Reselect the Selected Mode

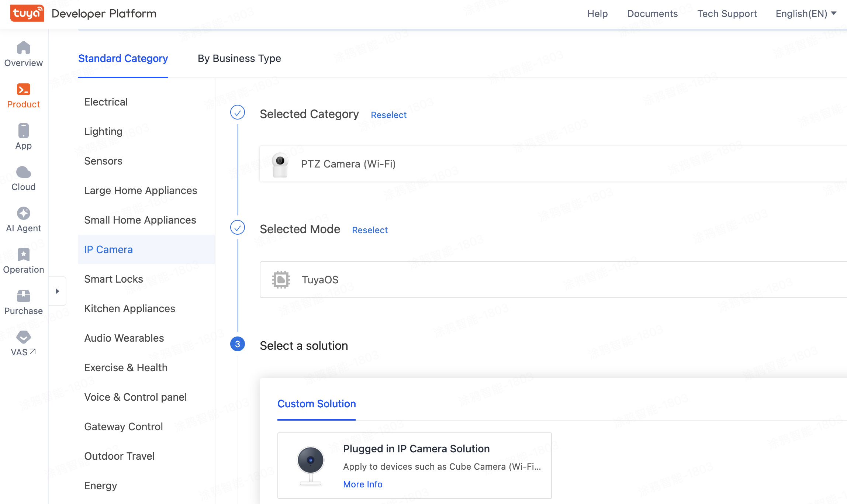(x=370, y=230)
